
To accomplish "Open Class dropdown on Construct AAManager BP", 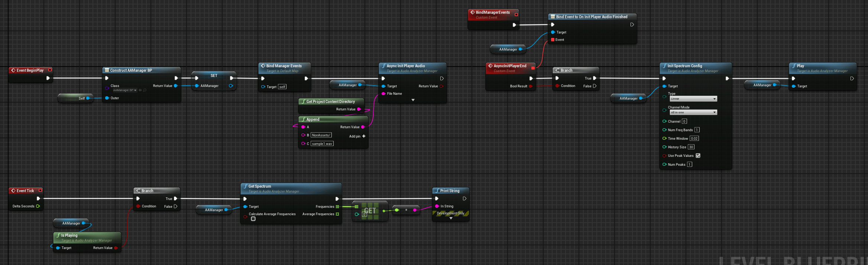I will 125,90.
